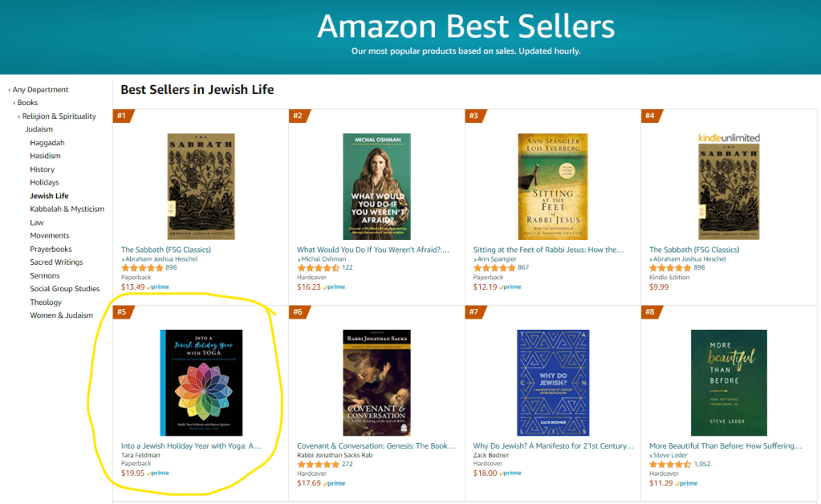
Task: Click the Prime badge next to $13.49 price
Action: click(x=158, y=287)
